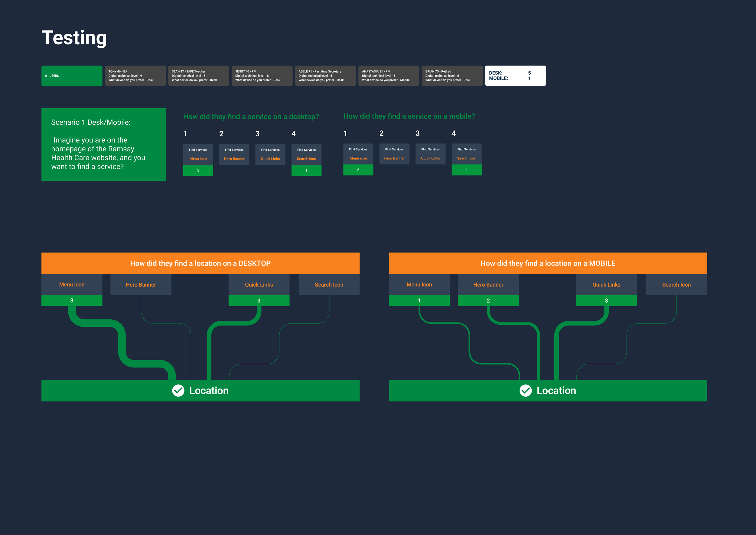Click the 'location on a MOBILE' orange header

pos(548,263)
